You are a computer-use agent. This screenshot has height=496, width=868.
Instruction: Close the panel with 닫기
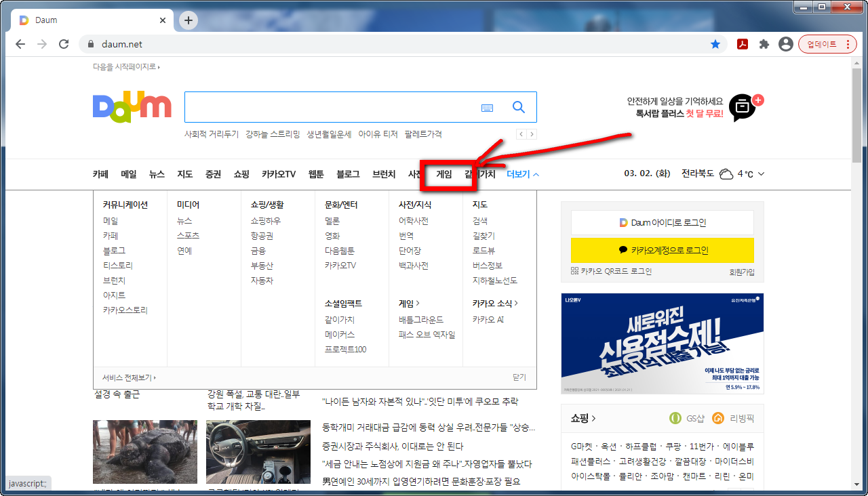[x=519, y=377]
